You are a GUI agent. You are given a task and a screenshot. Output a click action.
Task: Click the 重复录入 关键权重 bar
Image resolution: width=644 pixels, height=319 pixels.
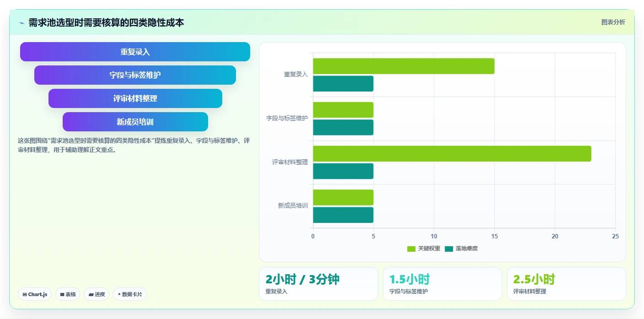pyautogui.click(x=404, y=66)
